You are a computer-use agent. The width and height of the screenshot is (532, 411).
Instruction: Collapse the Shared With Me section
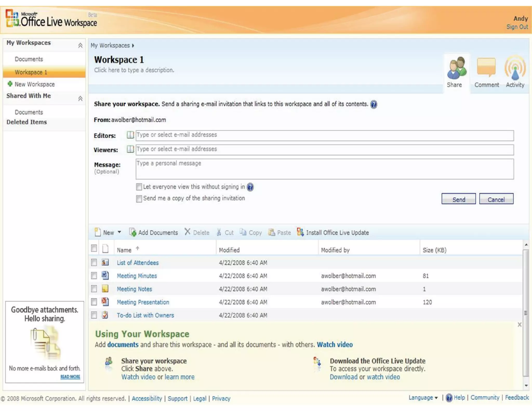point(80,98)
